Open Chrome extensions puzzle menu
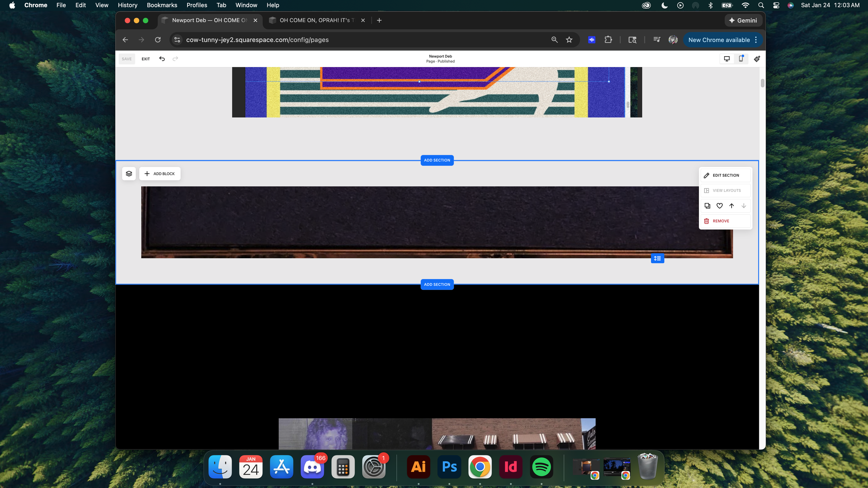Screen dimensions: 868x488 coord(608,40)
